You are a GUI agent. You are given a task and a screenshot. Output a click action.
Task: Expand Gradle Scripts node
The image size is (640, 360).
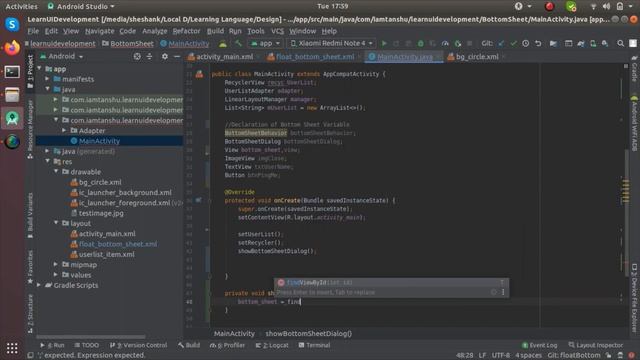pyautogui.click(x=40, y=285)
